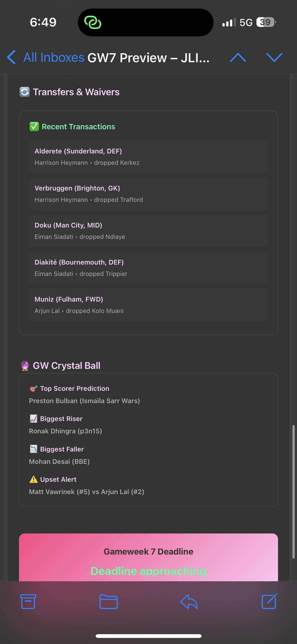Tap the Gameweek 7 Deadline banner
The width and height of the screenshot is (297, 644).
(148, 557)
